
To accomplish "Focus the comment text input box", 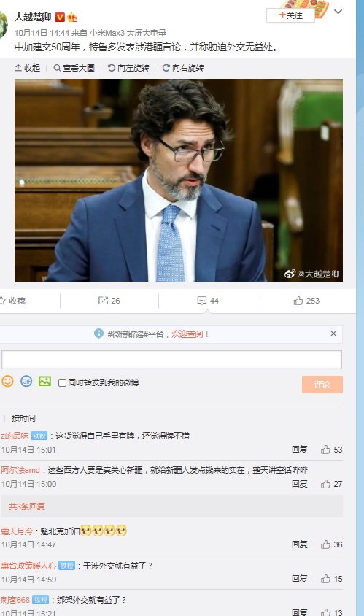I will pyautogui.click(x=171, y=360).
